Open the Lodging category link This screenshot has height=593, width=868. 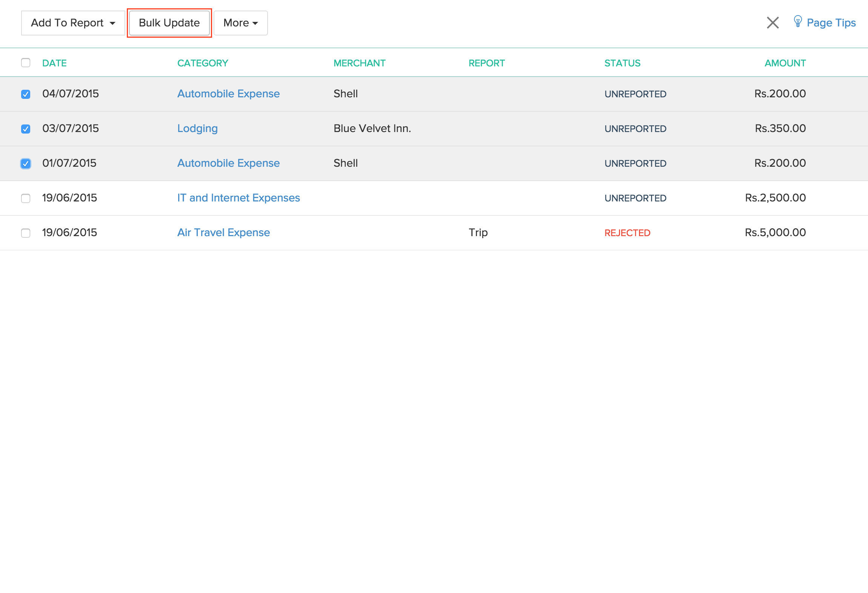click(197, 128)
